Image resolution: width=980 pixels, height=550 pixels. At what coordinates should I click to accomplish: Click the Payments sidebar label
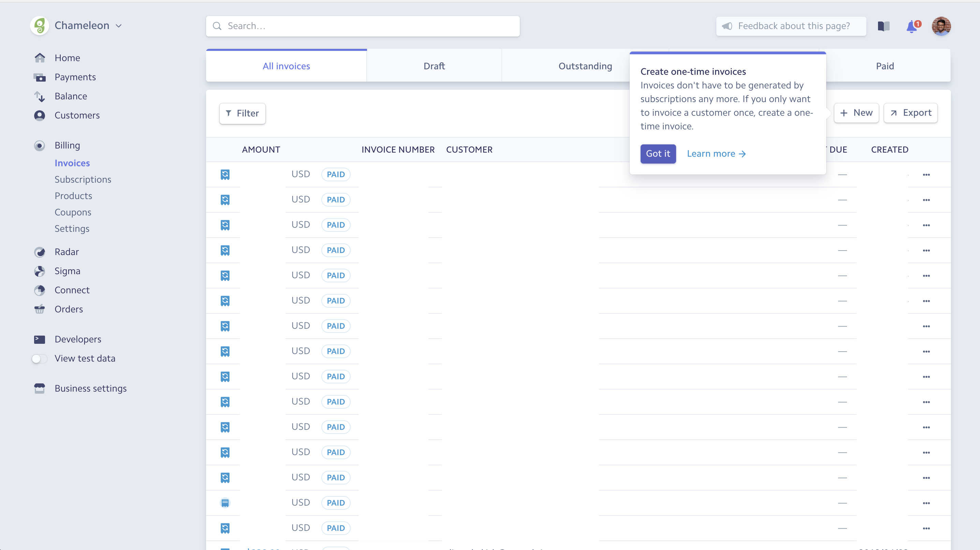[x=75, y=77]
